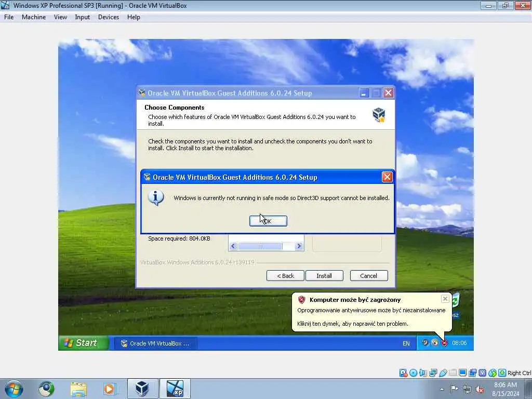Click the Action Center flag icon

click(x=454, y=389)
